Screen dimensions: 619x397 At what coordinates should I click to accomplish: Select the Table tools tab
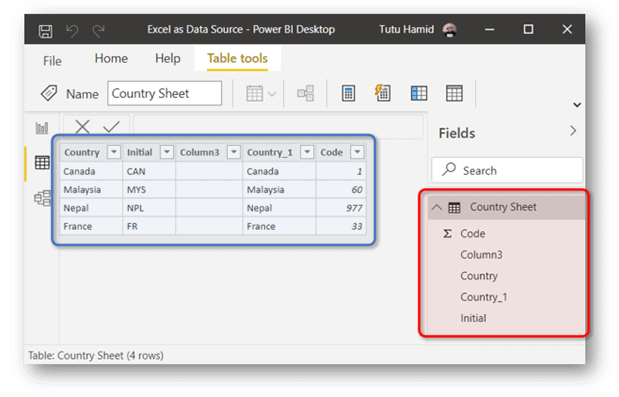237,58
